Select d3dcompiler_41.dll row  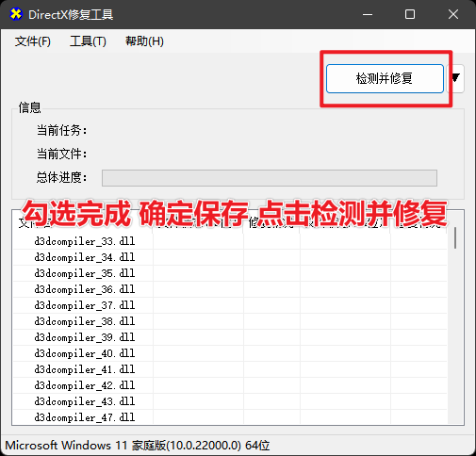[230, 369]
